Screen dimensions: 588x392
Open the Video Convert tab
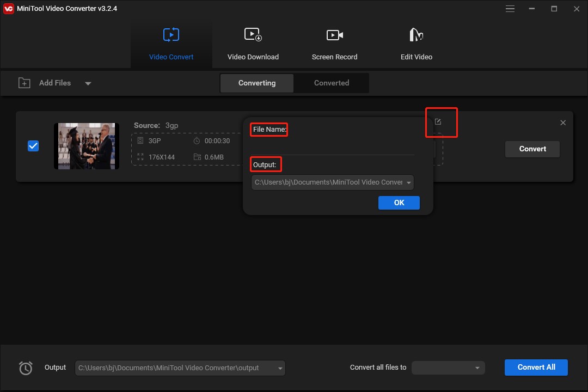point(171,44)
